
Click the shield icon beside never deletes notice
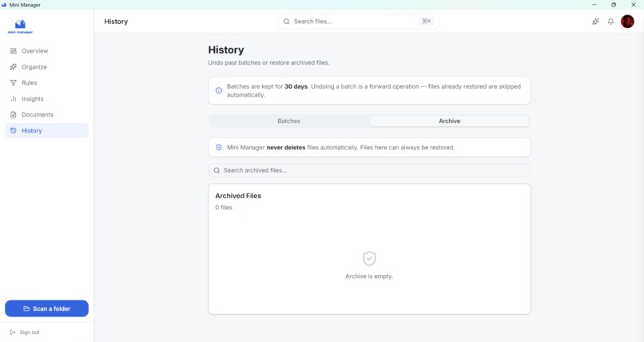click(x=218, y=147)
